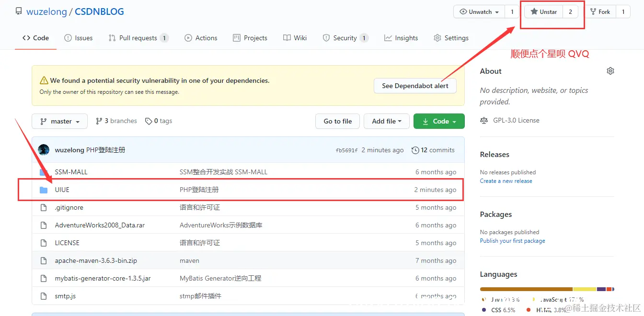Image resolution: width=644 pixels, height=316 pixels.
Task: Click Go to file button
Action: (338, 121)
